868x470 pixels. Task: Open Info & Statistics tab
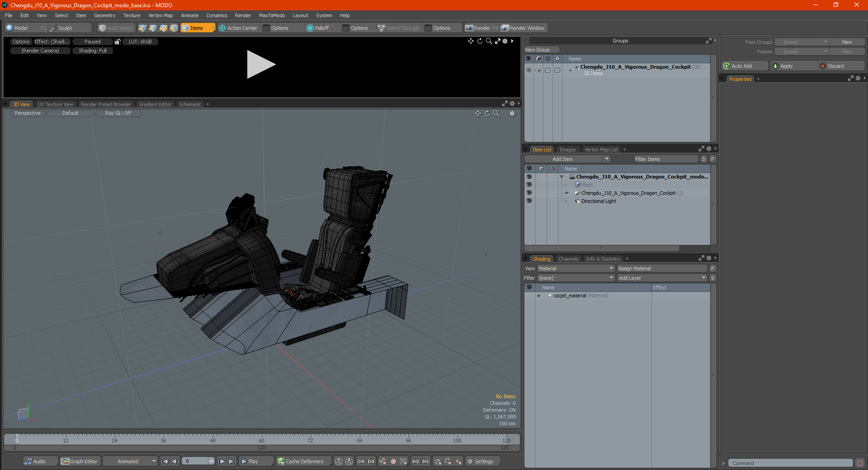[603, 259]
